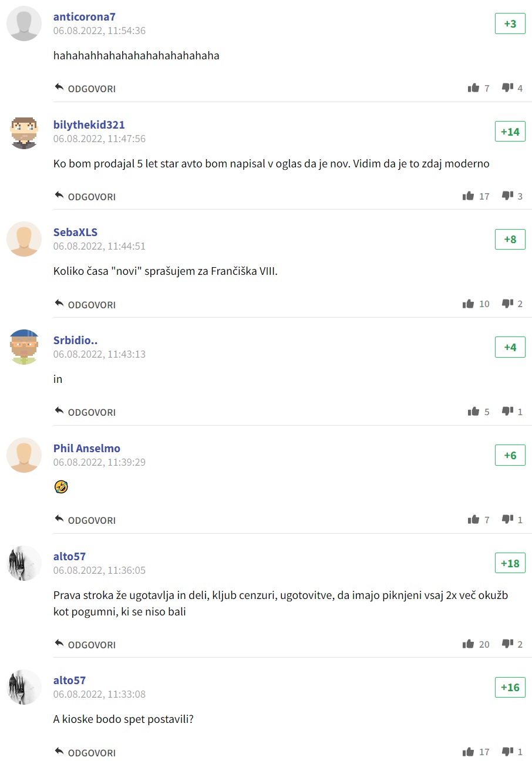Downvote the SebaXLS comment
Image resolution: width=532 pixels, height=764 pixels.
507,304
